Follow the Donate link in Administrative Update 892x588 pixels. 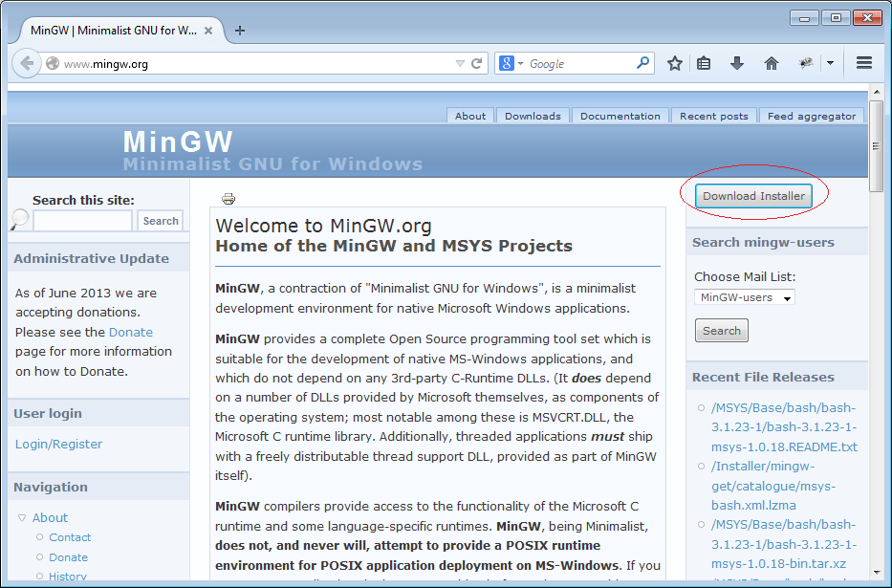pos(131,332)
